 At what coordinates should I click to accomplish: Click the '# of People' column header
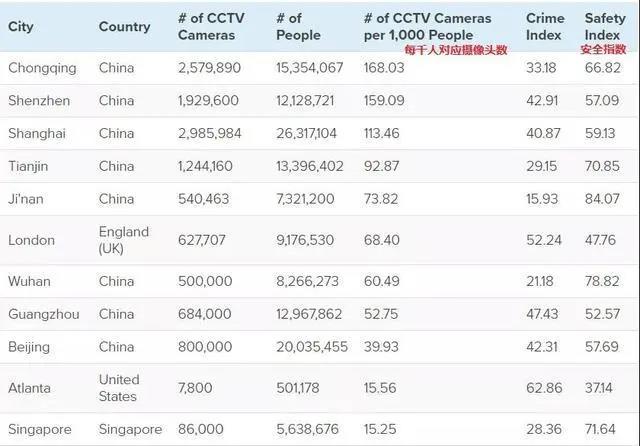coord(298,27)
